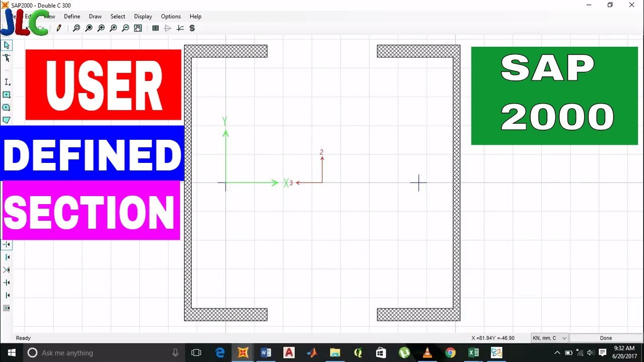
Task: Zoom in one step
Action: pyautogui.click(x=114, y=28)
